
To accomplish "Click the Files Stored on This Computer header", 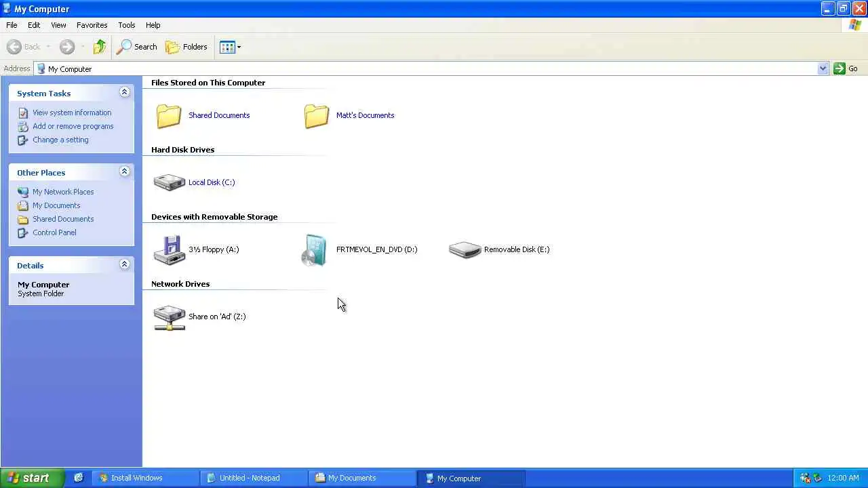I will [208, 83].
